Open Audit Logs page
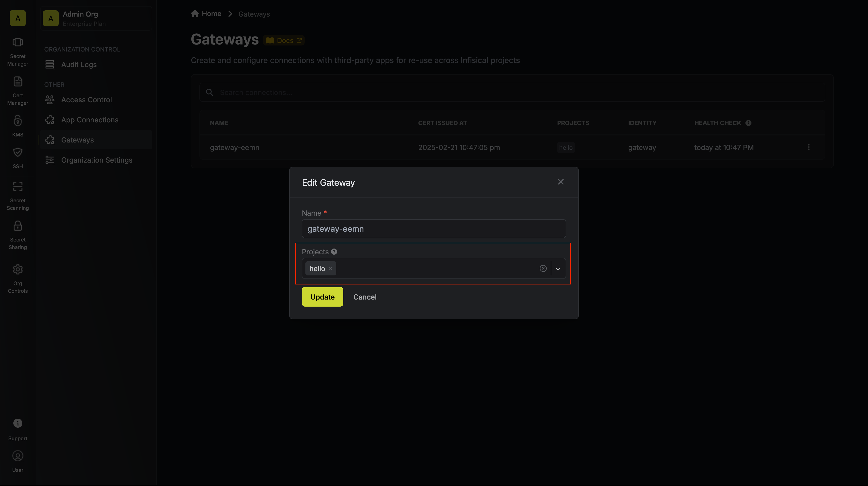Image resolution: width=868 pixels, height=486 pixels. (96, 64)
